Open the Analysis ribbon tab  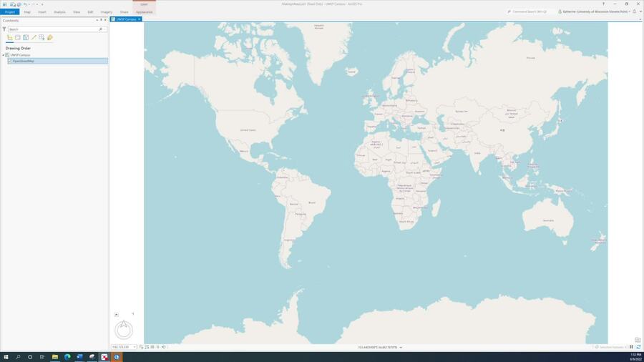point(59,12)
